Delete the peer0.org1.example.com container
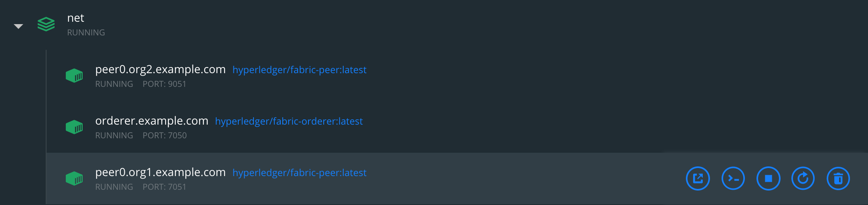868x205 pixels. click(x=838, y=178)
